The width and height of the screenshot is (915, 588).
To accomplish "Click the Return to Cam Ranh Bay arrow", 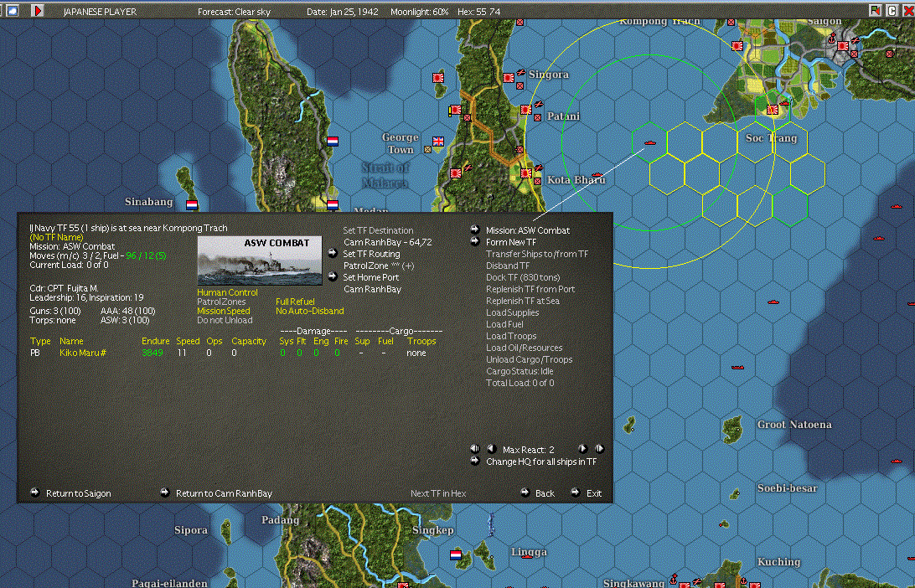I will point(165,493).
